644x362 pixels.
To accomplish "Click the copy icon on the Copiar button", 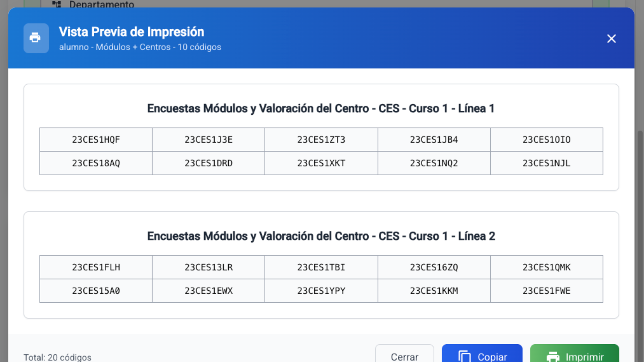I will 465,357.
